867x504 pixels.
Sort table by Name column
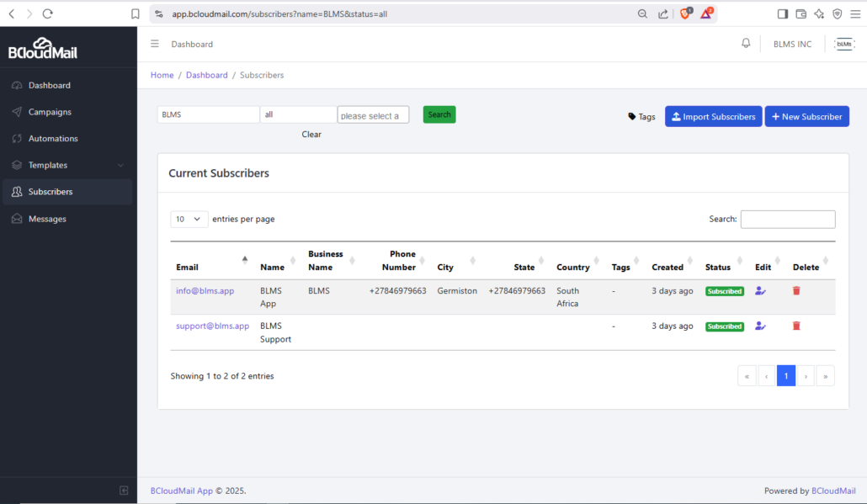279,260
